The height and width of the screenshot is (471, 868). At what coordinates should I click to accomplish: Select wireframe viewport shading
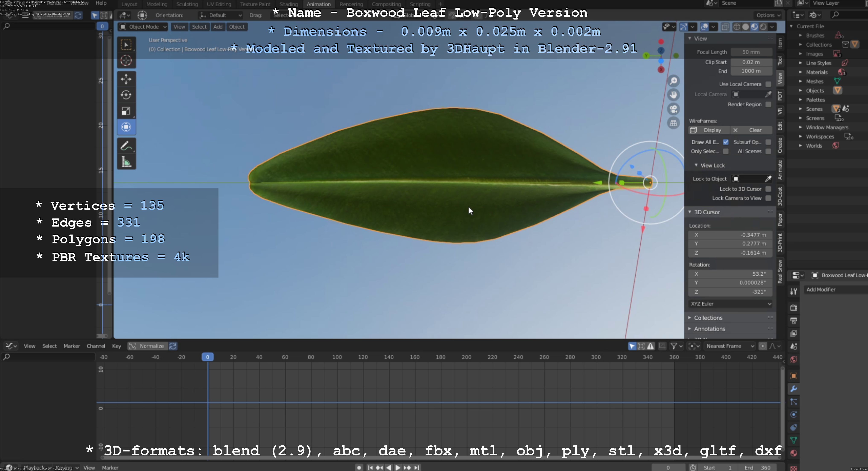[737, 27]
